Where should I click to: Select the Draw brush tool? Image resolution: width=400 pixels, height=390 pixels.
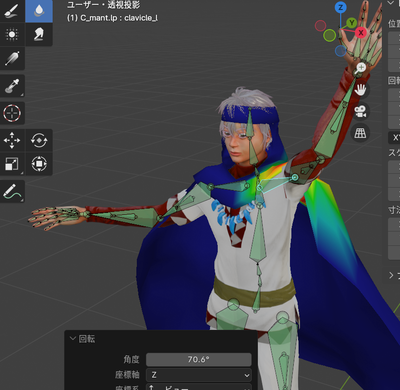coord(12,11)
